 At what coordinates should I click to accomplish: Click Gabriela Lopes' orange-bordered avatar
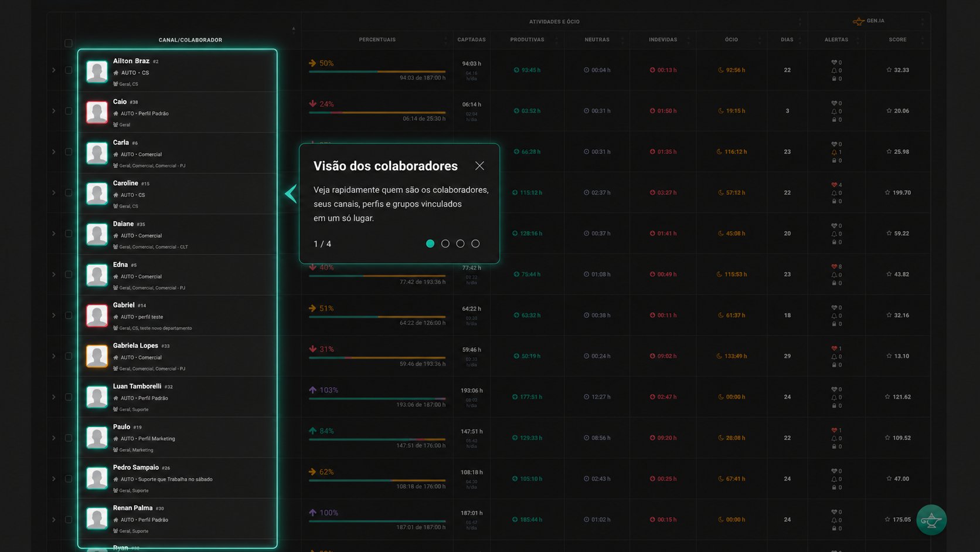click(x=97, y=356)
